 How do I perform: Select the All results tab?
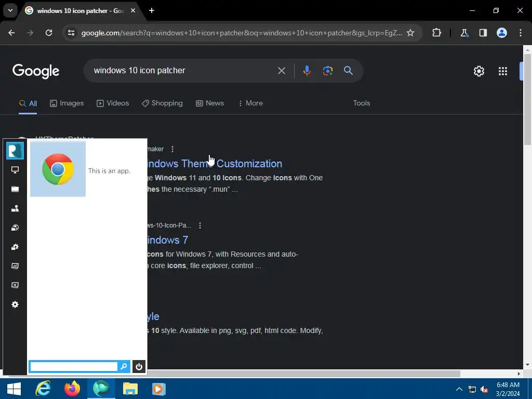[28, 103]
